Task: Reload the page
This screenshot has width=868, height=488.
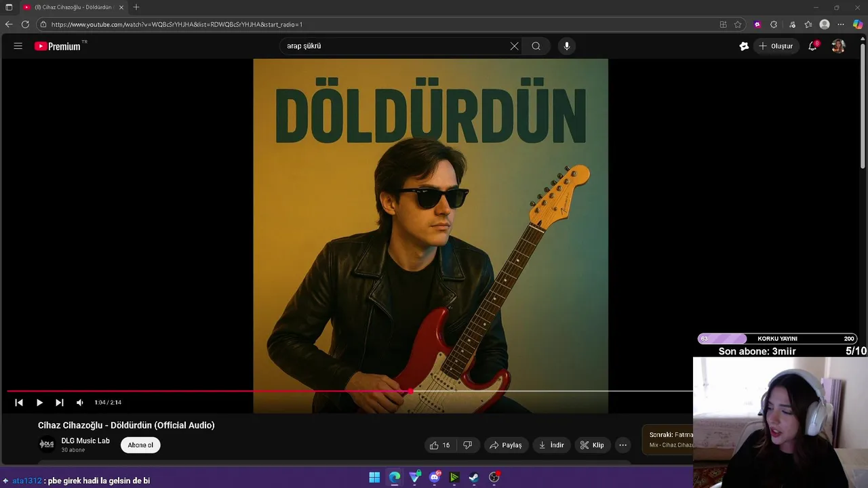Action: coord(25,24)
